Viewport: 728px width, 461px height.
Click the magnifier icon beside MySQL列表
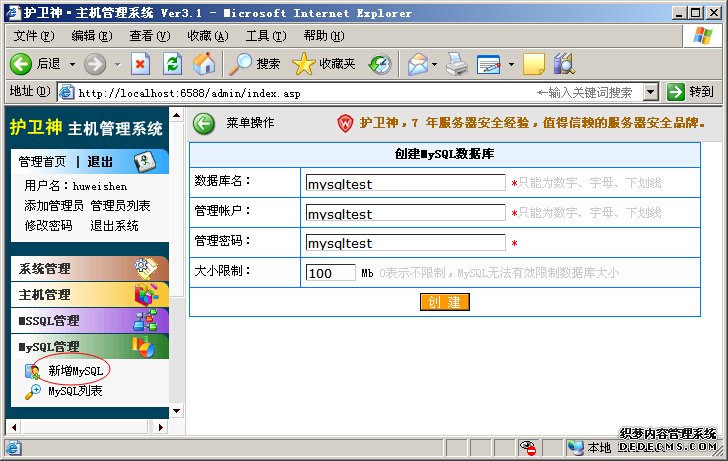point(33,392)
